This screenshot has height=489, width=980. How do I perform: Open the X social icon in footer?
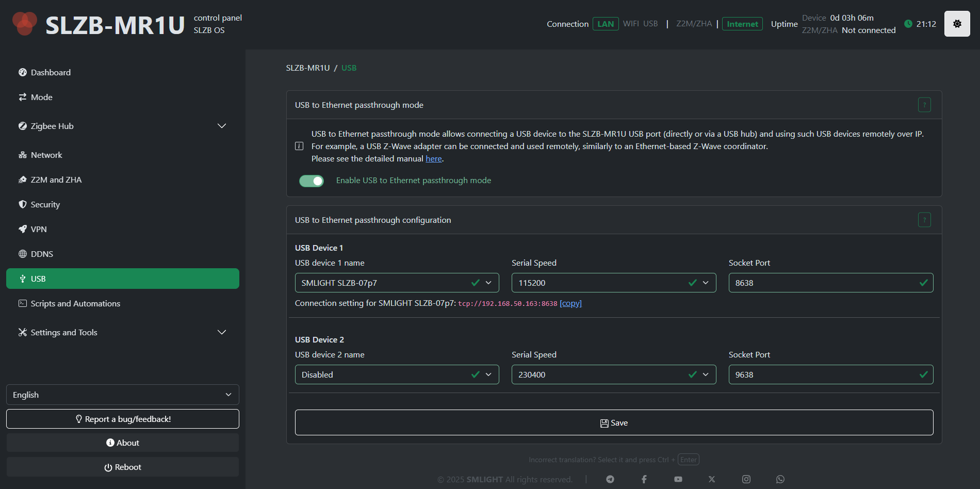point(712,479)
